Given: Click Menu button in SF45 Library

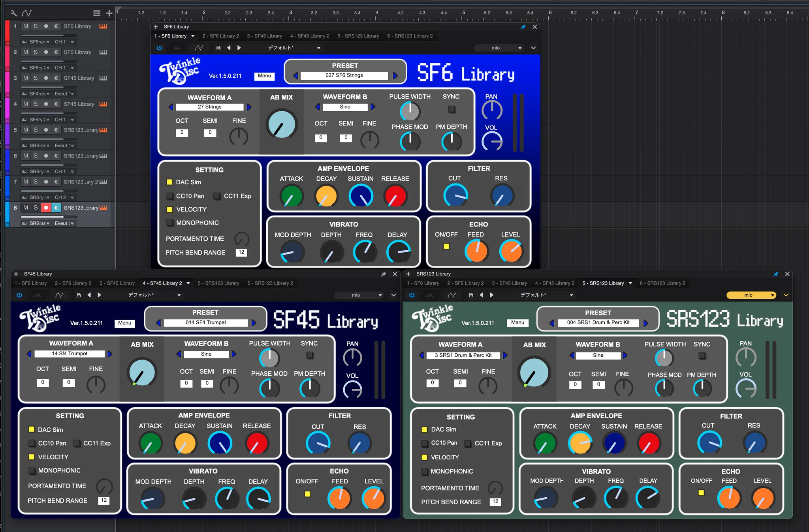Looking at the screenshot, I should tap(124, 323).
